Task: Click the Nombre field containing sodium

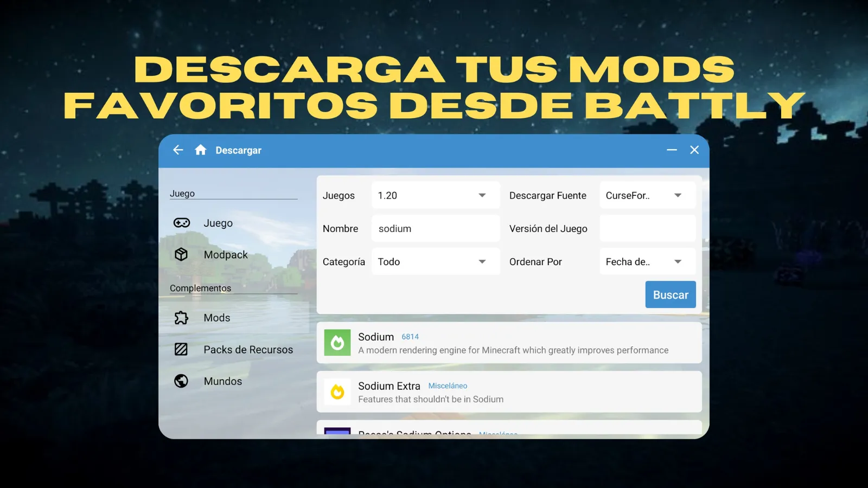Action: point(436,229)
